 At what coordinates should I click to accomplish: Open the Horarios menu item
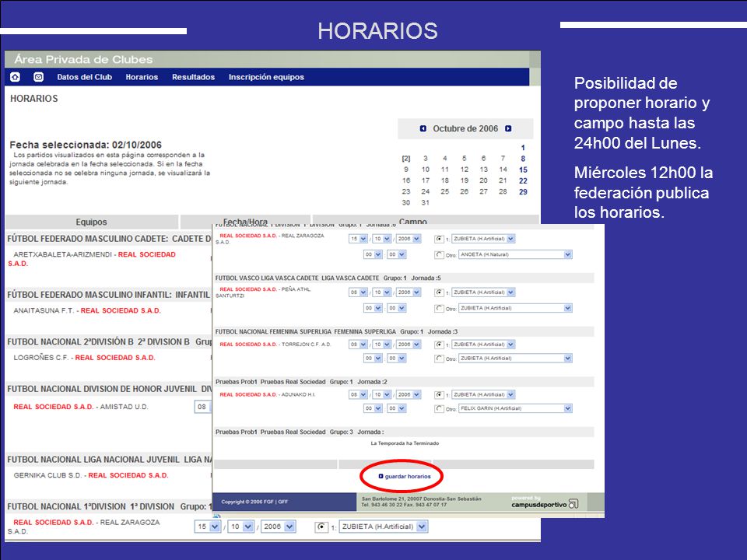tap(142, 77)
